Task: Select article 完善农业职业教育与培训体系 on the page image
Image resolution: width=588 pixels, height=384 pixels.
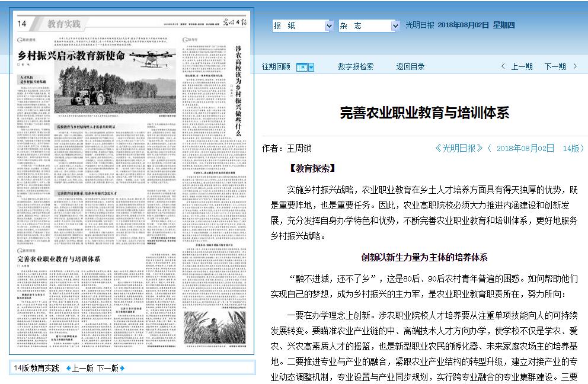Action: click(x=58, y=259)
